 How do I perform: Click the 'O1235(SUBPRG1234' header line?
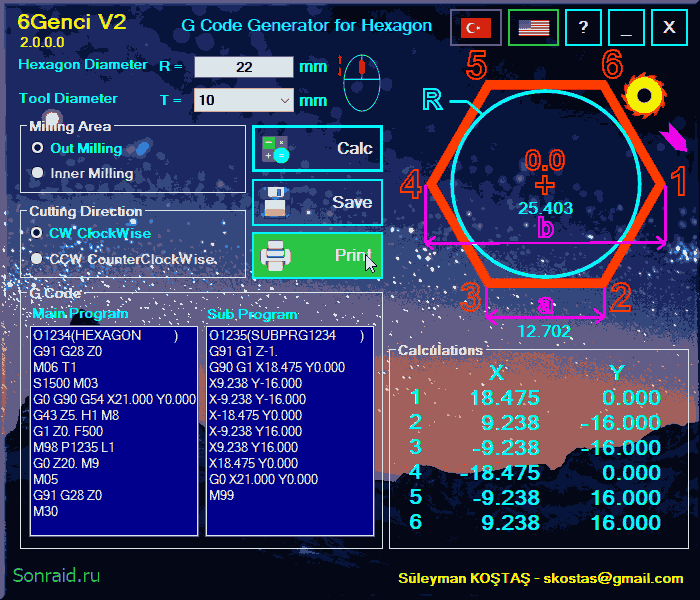pos(287,335)
